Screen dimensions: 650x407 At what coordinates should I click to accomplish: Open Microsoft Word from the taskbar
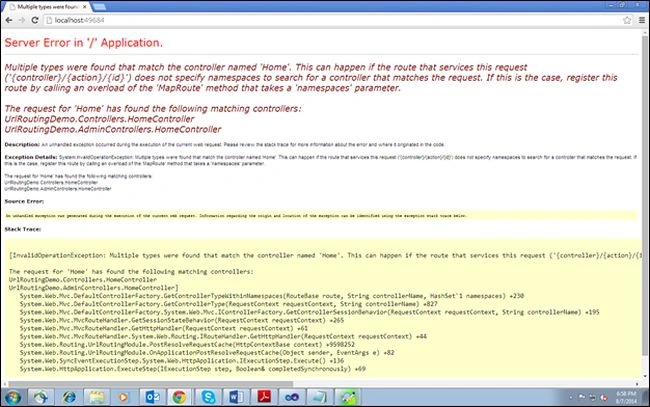[x=236, y=397]
